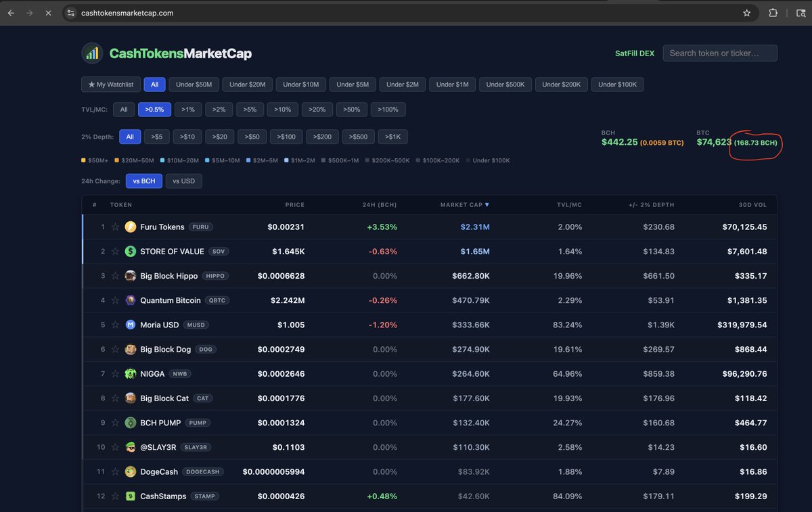Star CashStamps for watchlist
This screenshot has width=812, height=512.
[115, 496]
